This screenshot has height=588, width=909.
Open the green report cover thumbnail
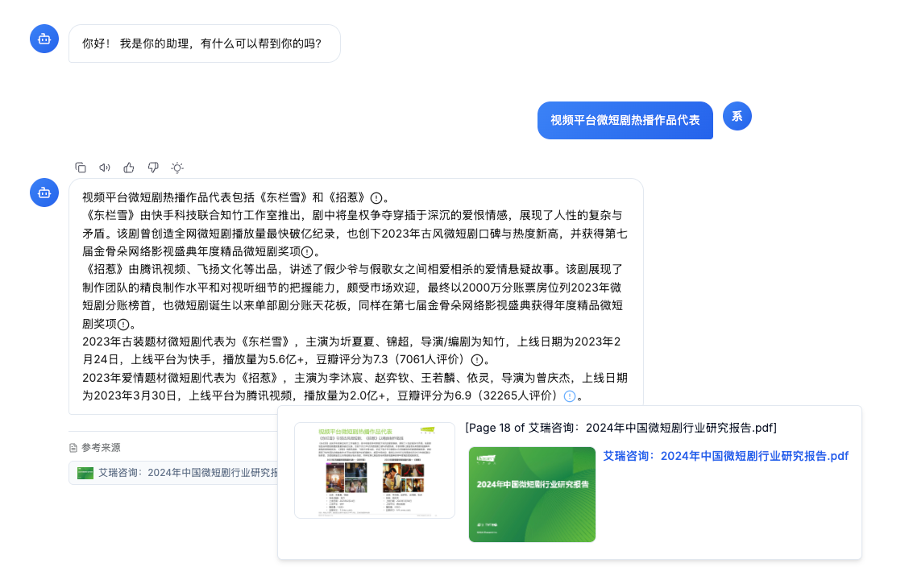coord(532,495)
